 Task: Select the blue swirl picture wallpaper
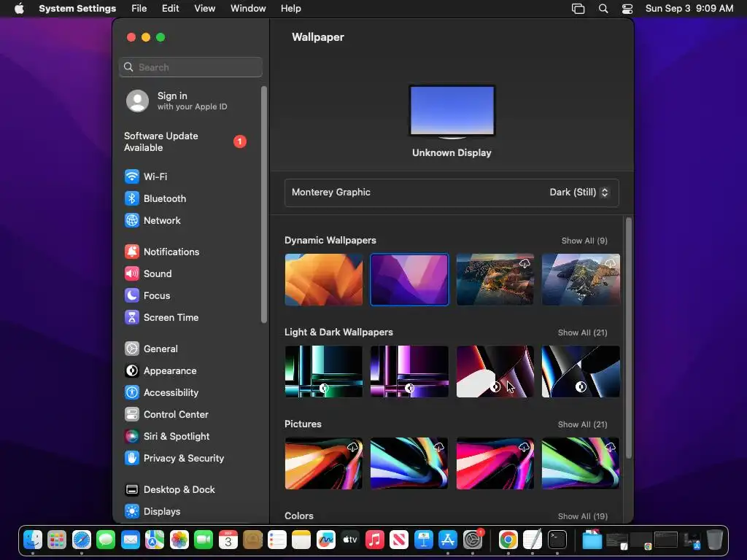(409, 463)
